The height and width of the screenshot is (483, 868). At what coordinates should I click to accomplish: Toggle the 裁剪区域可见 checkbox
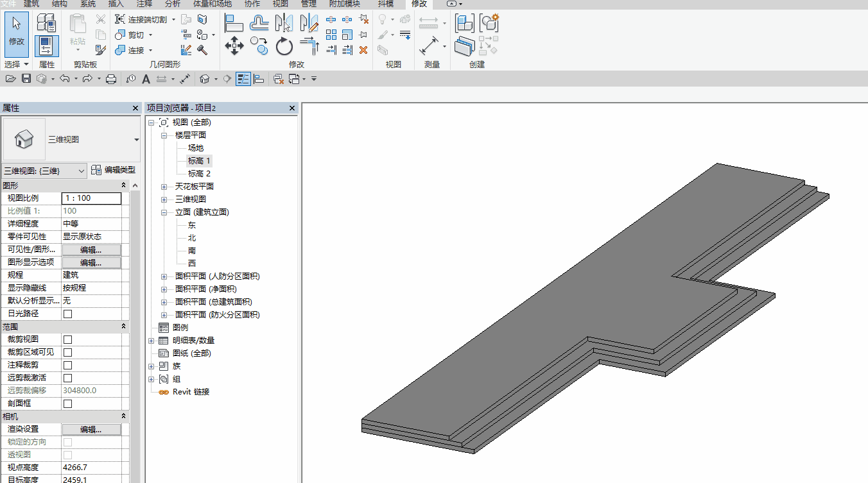click(x=68, y=352)
